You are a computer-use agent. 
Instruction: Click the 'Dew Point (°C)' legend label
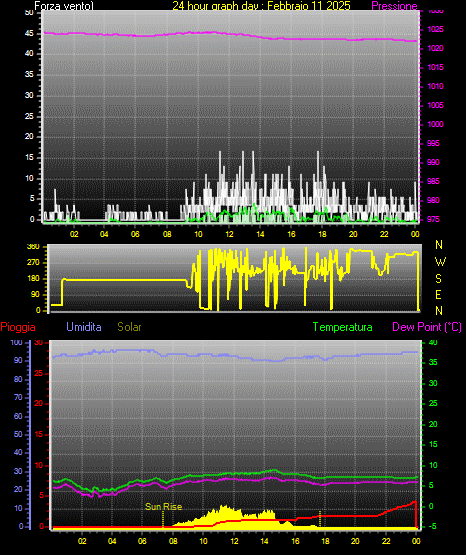[427, 327]
